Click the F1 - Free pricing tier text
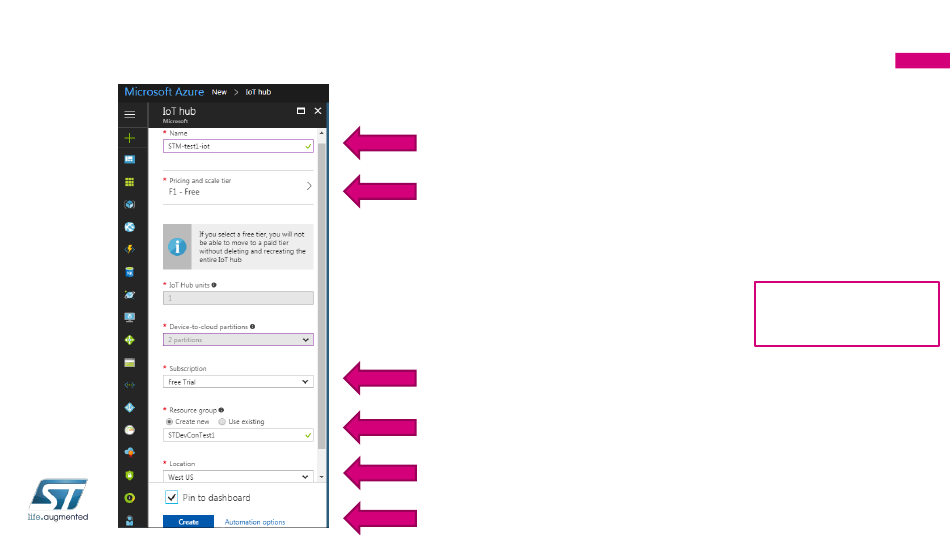The height and width of the screenshot is (535, 950). [184, 192]
